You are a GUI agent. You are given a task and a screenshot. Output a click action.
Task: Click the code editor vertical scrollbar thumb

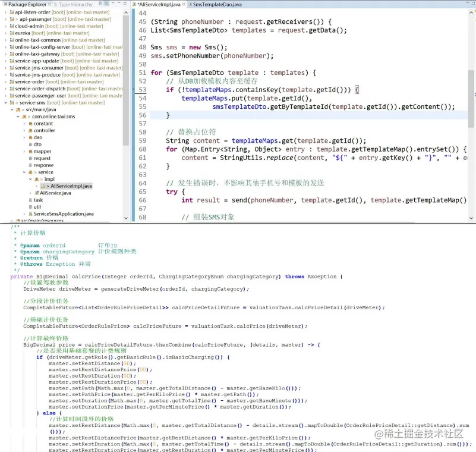tap(471, 99)
